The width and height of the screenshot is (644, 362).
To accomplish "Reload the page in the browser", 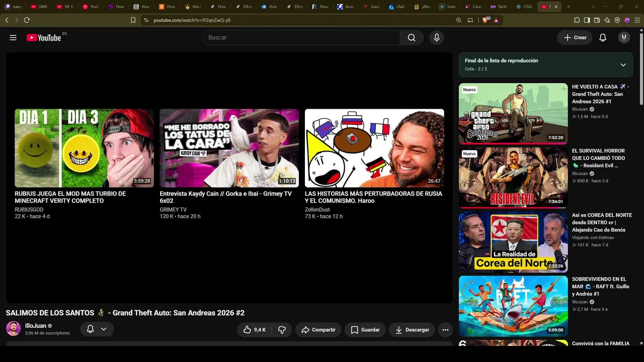I will point(27,20).
